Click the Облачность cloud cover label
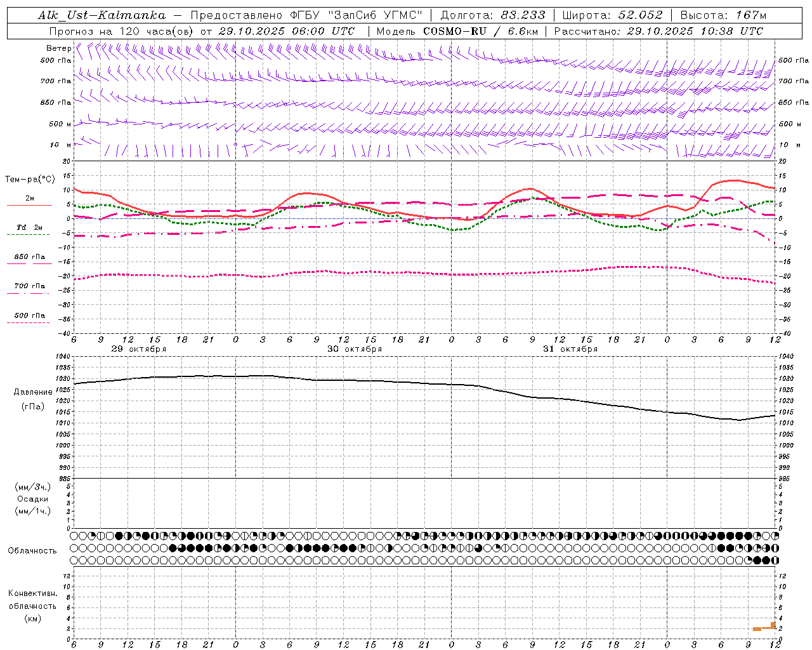The width and height of the screenshot is (812, 650). (x=32, y=551)
